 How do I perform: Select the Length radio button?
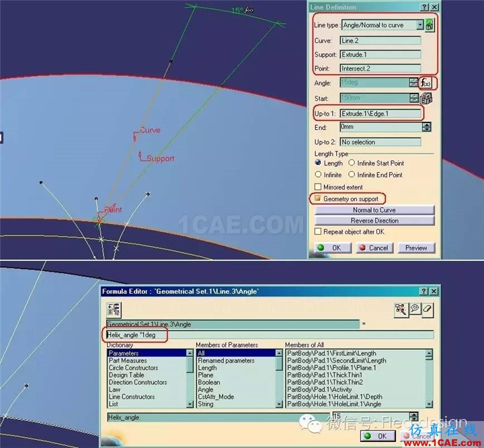click(318, 163)
